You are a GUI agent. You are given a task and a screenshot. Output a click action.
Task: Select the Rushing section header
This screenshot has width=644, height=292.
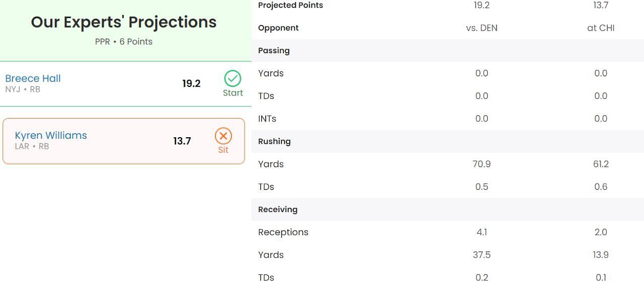point(274,141)
